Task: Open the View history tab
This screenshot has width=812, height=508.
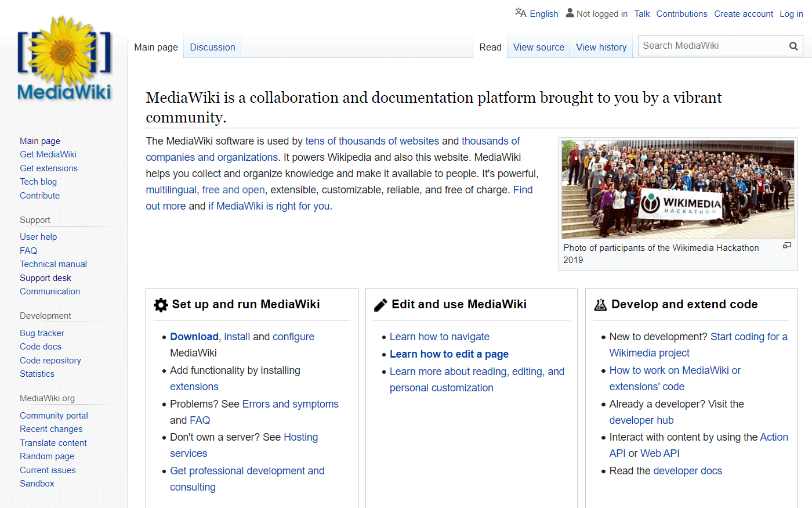Action: tap(601, 47)
